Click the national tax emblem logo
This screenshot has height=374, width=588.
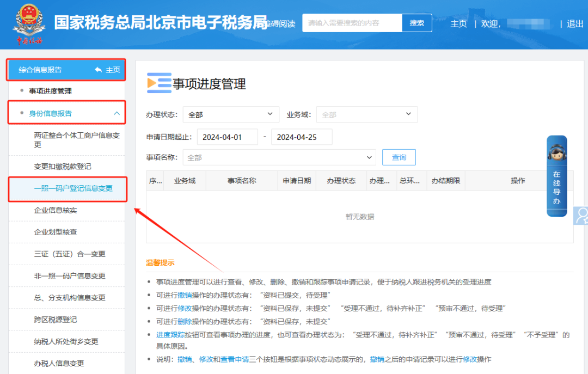[29, 23]
